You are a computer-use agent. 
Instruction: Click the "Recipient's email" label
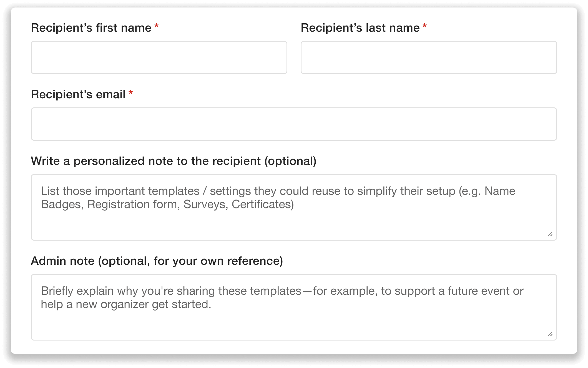78,94
